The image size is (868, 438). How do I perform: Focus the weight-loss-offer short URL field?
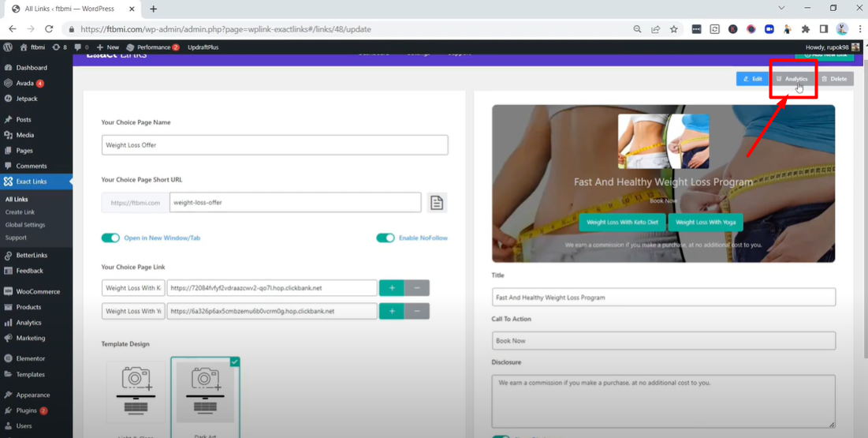click(295, 202)
